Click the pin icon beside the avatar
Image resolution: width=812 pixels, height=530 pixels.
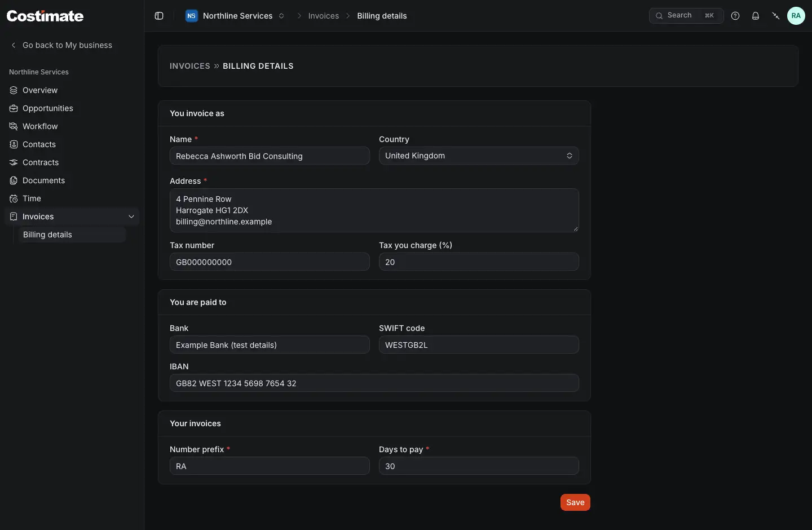coord(776,16)
